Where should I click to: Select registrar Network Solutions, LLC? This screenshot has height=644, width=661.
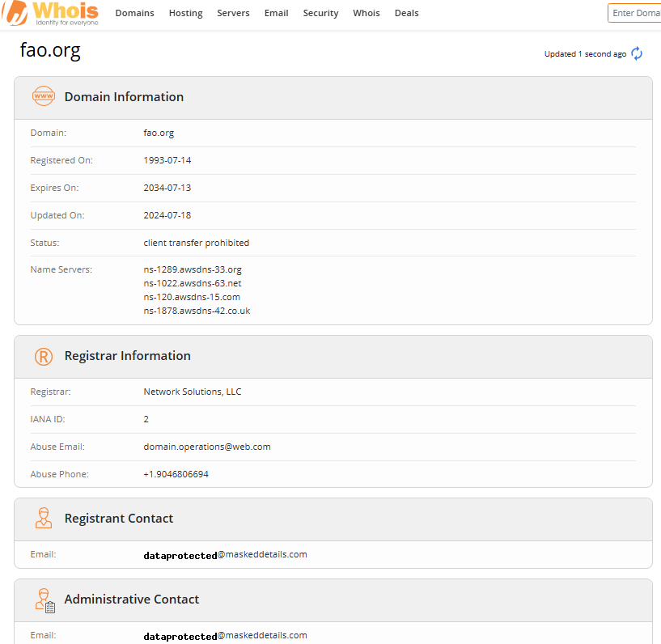tap(193, 392)
